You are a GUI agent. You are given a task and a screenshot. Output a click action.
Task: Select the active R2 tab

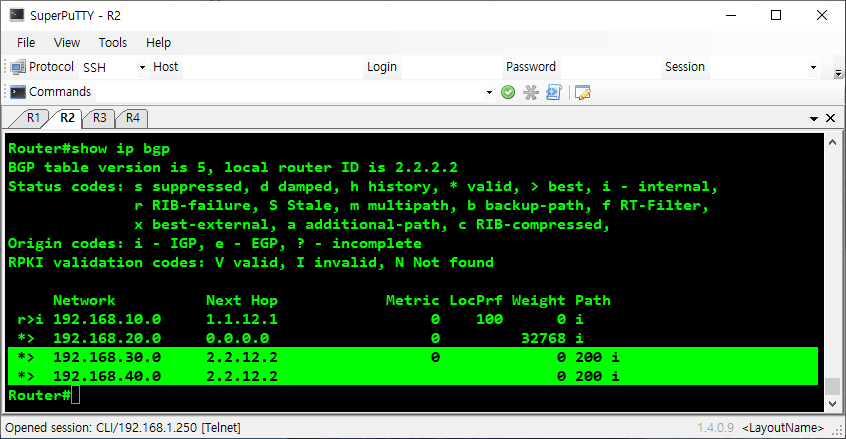67,118
